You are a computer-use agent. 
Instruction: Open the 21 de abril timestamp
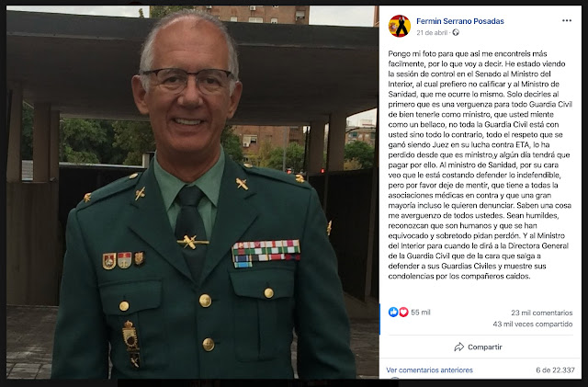coord(432,33)
